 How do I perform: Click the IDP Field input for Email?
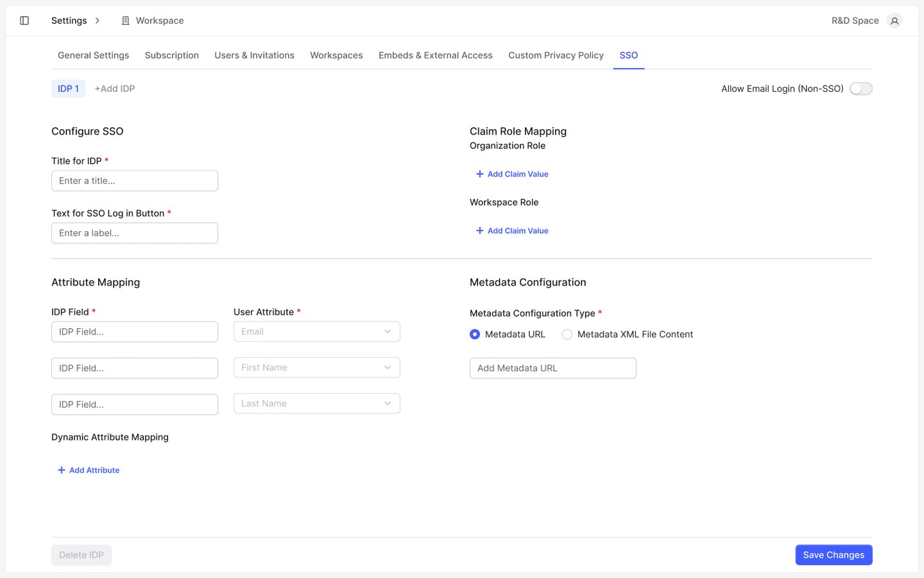pos(135,332)
